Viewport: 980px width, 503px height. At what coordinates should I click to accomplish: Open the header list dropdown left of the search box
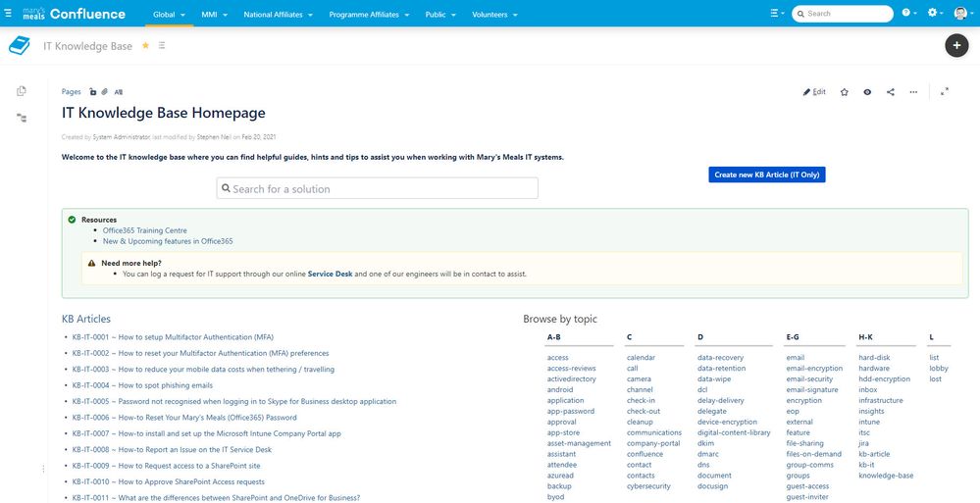coord(778,13)
